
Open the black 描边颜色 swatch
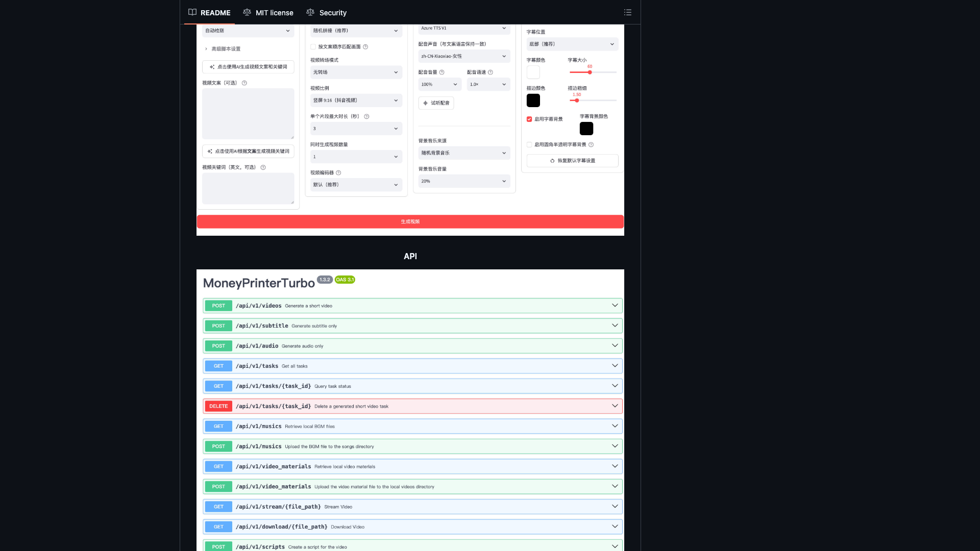[x=533, y=101]
